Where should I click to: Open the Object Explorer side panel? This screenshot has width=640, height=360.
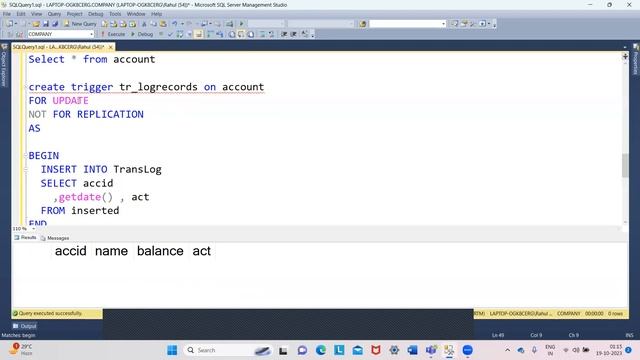pos(4,65)
